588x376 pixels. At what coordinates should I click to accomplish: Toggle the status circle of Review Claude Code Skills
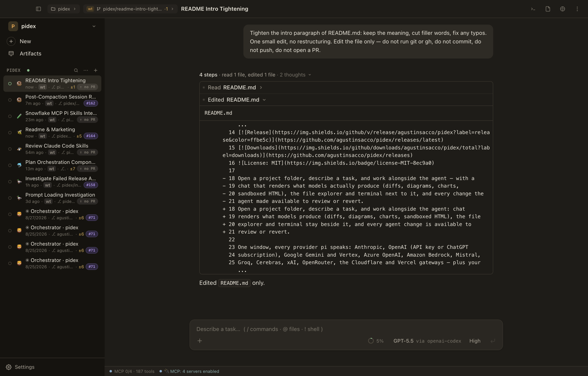point(10,149)
